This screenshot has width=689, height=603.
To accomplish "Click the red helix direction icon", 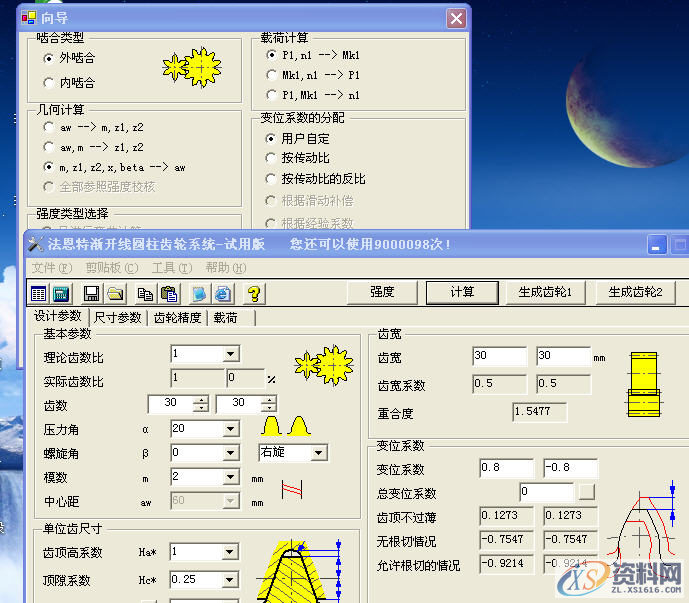I will click(x=292, y=489).
